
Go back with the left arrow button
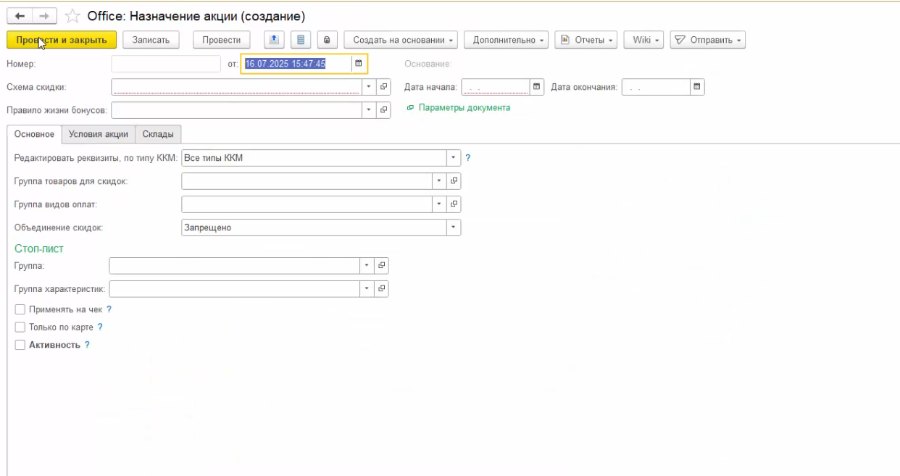click(x=20, y=16)
